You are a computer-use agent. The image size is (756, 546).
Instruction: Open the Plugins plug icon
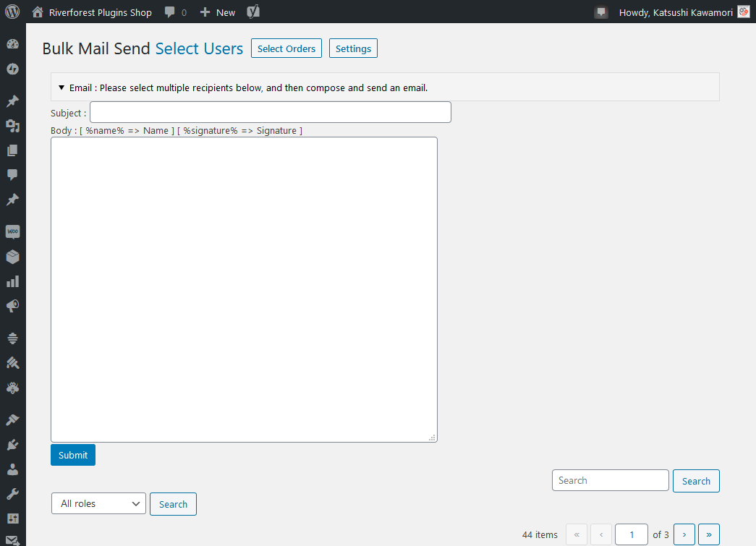[12, 445]
